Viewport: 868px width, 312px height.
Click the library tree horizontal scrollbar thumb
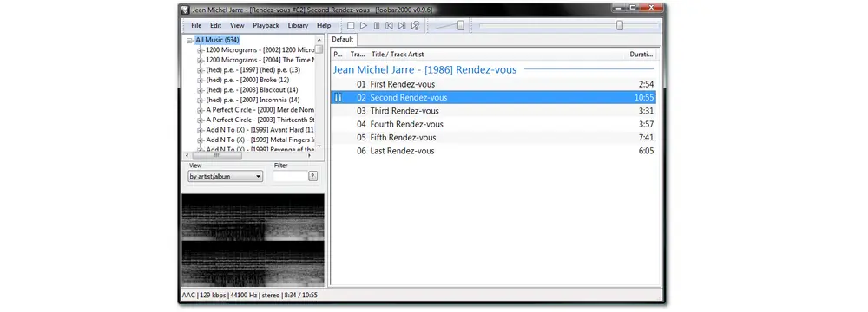(216, 156)
